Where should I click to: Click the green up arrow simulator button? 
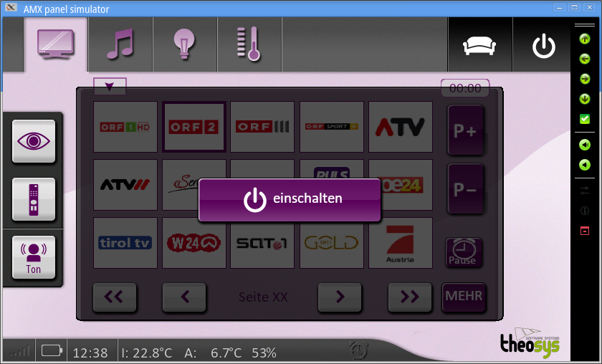(584, 39)
